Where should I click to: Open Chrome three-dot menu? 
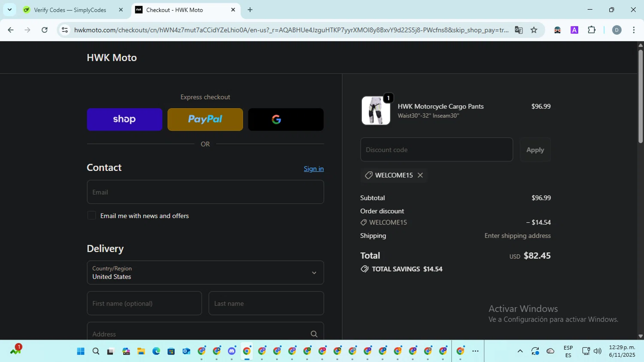(x=634, y=30)
